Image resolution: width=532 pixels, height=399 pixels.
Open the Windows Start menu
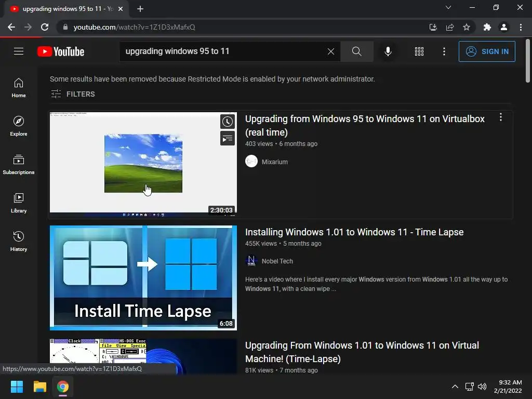[x=17, y=387]
